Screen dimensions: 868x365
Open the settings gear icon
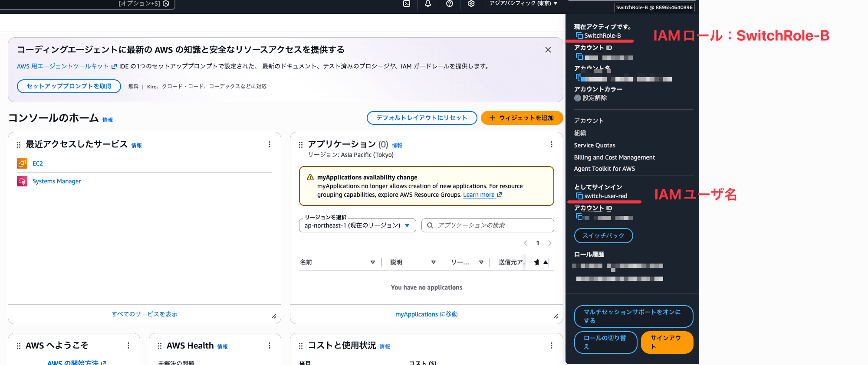[x=471, y=3]
